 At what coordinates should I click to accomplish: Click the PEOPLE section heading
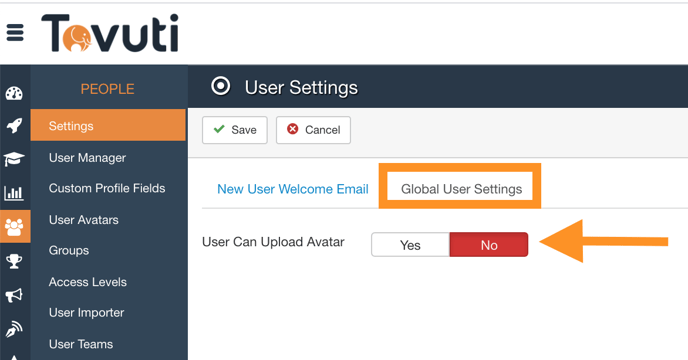[x=108, y=89]
